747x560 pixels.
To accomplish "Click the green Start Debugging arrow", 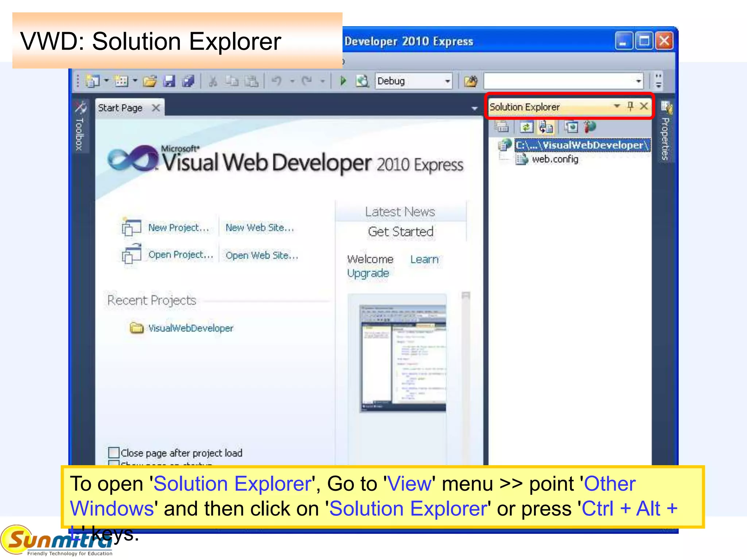I will click(x=343, y=81).
